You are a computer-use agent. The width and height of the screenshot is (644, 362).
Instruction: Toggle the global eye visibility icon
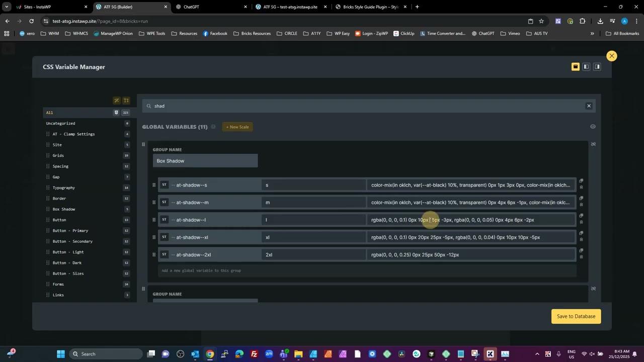(x=593, y=127)
